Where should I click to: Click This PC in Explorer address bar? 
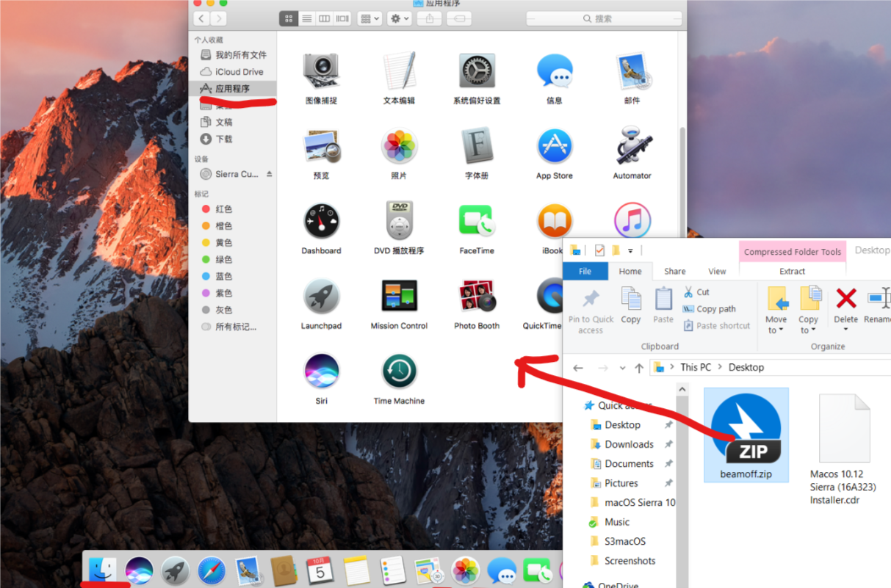click(696, 367)
